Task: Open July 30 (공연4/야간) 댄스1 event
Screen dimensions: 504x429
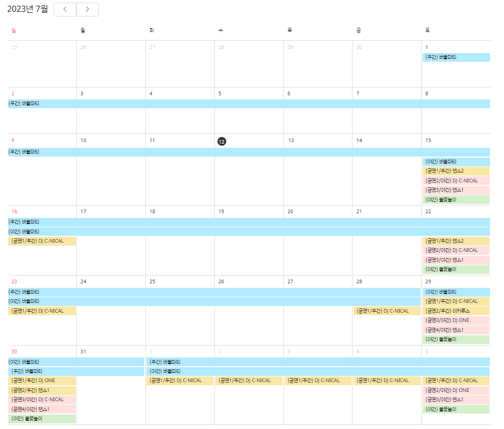Action: pyautogui.click(x=42, y=409)
